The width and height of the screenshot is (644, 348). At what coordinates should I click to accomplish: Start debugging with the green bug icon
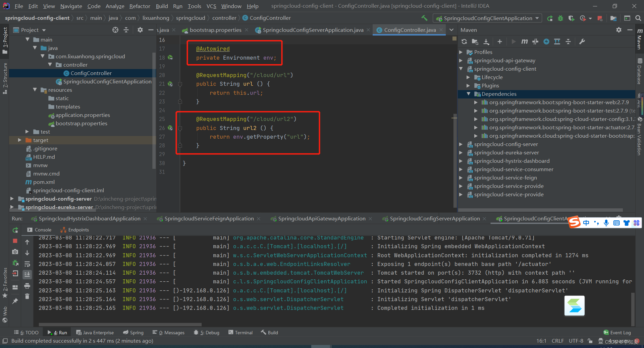pos(560,18)
